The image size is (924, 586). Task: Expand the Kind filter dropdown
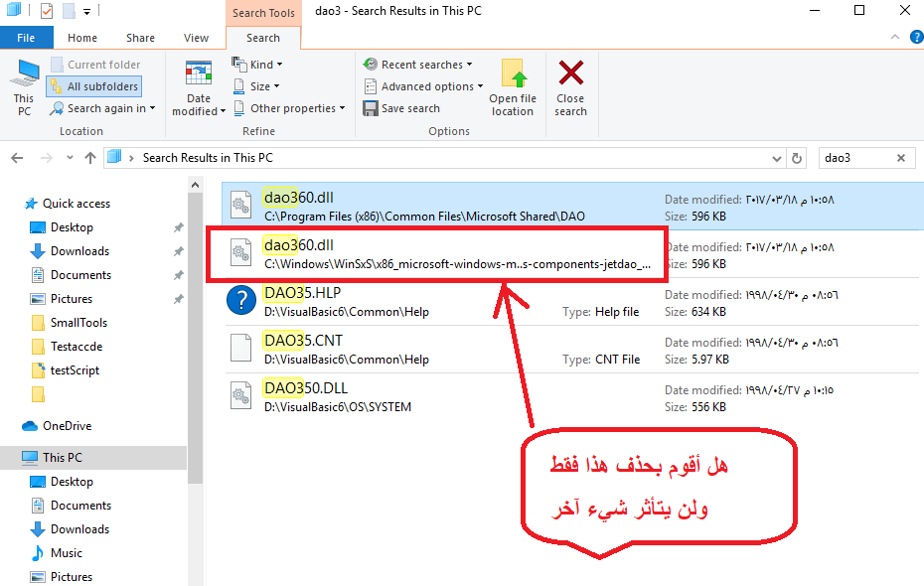click(x=257, y=65)
